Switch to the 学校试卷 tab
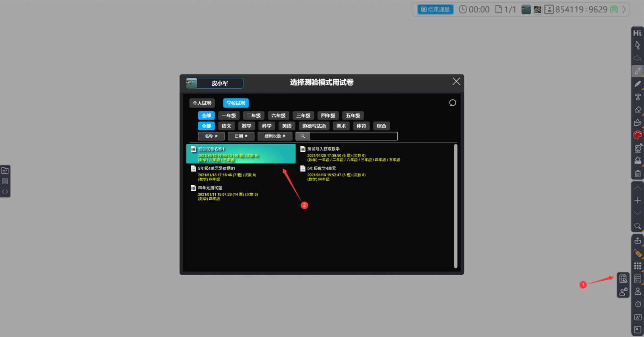Image resolution: width=644 pixels, height=337 pixels. tap(236, 103)
